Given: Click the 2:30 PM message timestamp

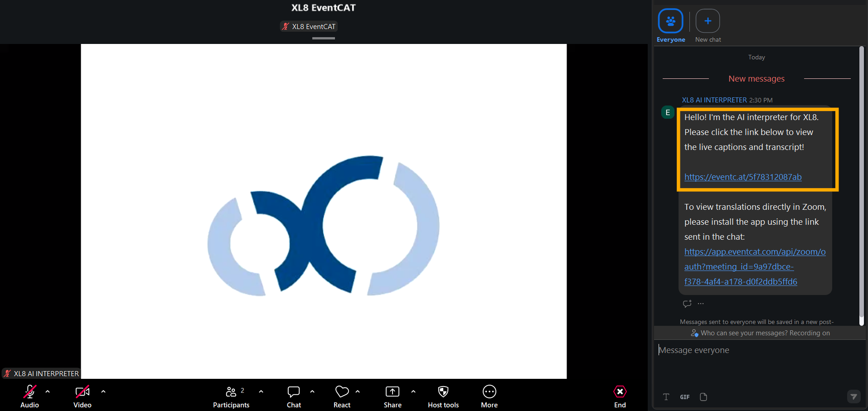Looking at the screenshot, I should click(x=761, y=100).
